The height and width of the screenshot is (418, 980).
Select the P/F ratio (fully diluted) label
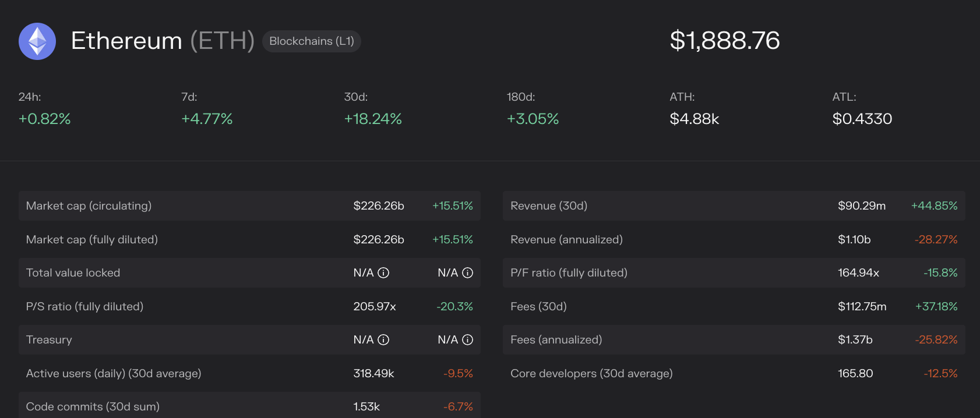pos(569,273)
